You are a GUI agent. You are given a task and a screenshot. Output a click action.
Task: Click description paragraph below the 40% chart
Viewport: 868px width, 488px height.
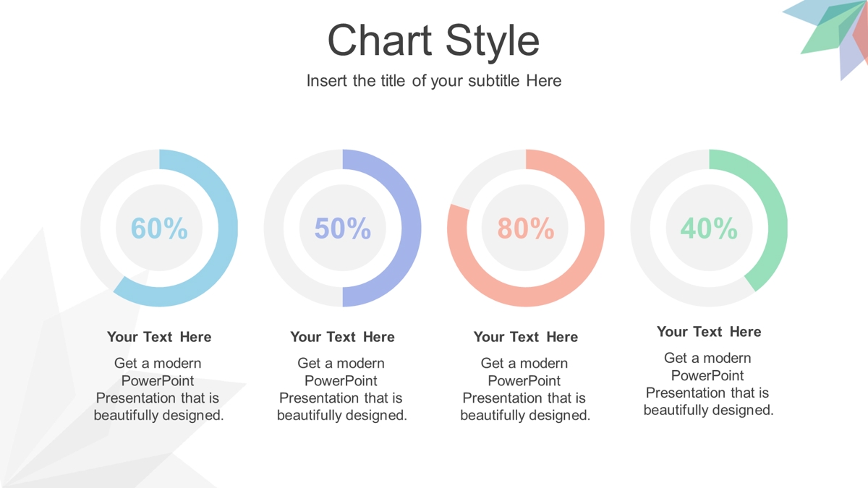709,384
